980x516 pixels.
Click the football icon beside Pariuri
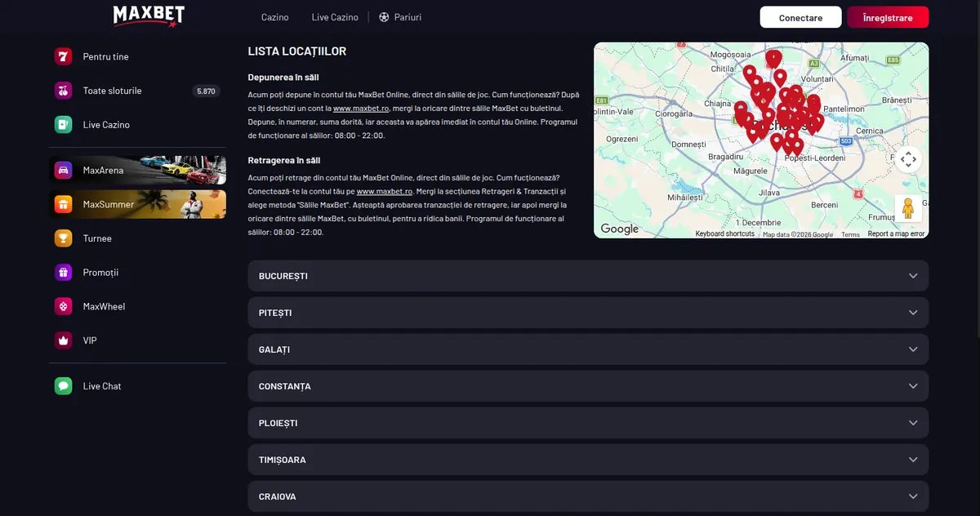(384, 17)
